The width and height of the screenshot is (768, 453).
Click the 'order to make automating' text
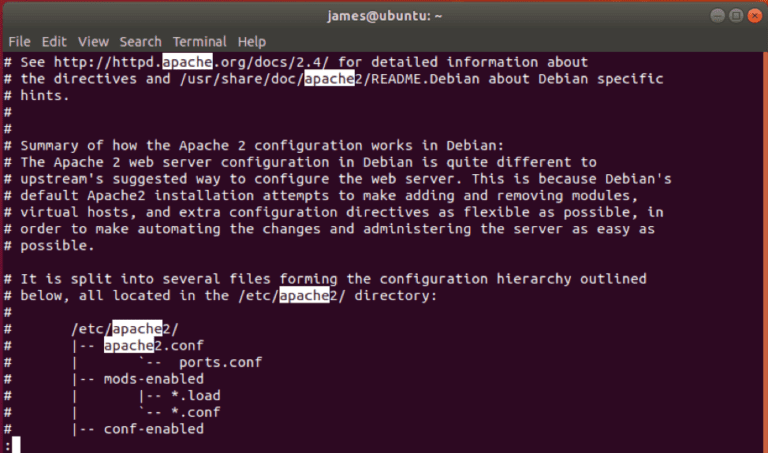(120, 229)
